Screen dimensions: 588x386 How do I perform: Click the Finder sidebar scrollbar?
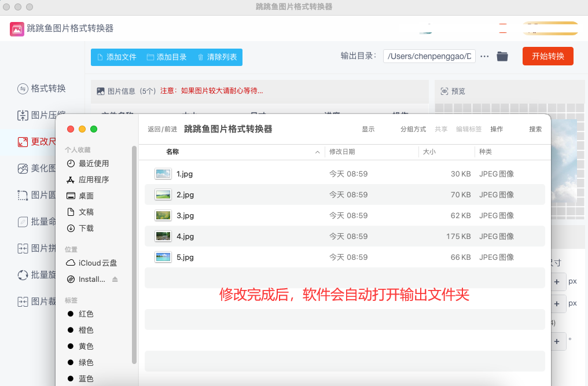[134, 255]
